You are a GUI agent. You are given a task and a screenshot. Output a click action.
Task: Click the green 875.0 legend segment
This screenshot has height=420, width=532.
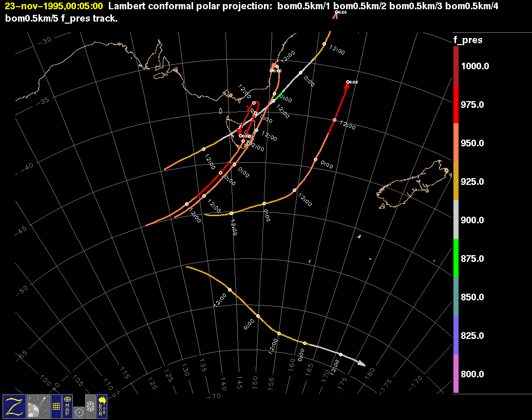(x=456, y=258)
